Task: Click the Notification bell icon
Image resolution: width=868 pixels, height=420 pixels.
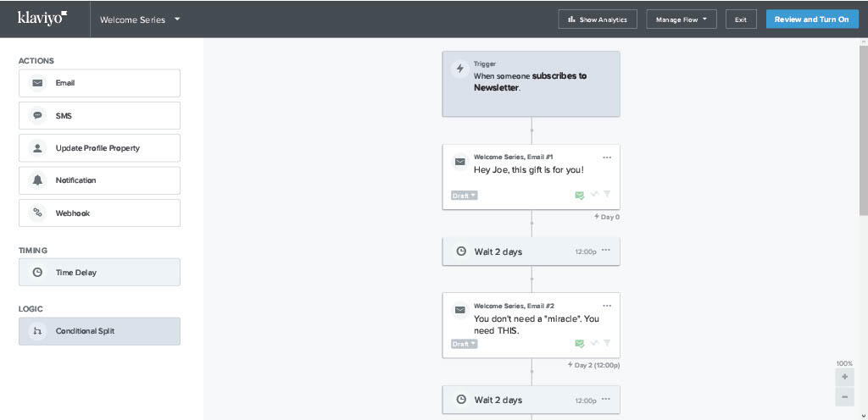Action: point(37,180)
